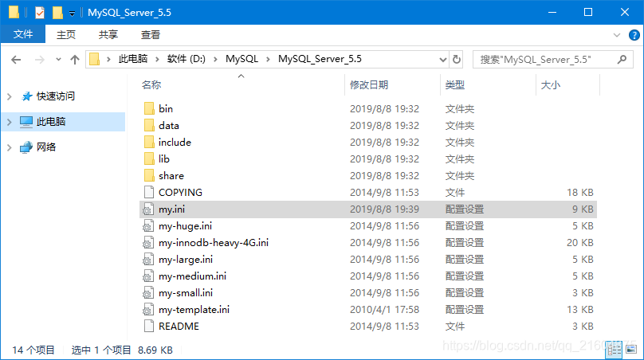This screenshot has height=360, width=644.
Task: Open address bar history dropdown
Action: [443, 60]
